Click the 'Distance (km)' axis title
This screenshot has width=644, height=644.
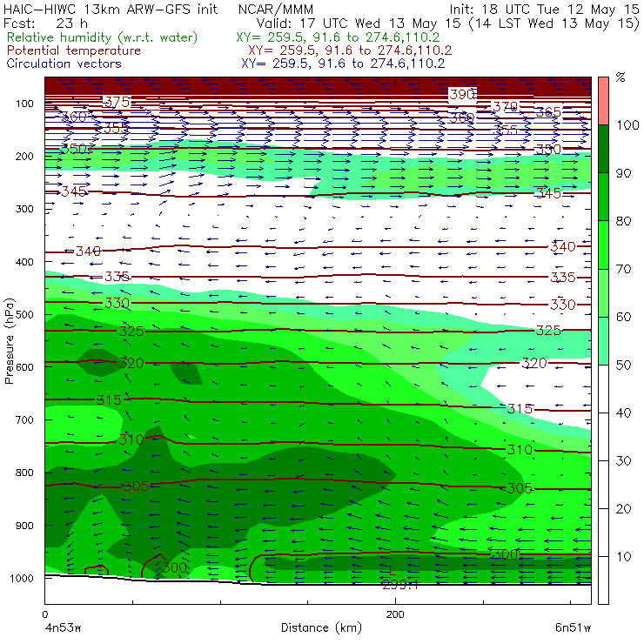321,627
